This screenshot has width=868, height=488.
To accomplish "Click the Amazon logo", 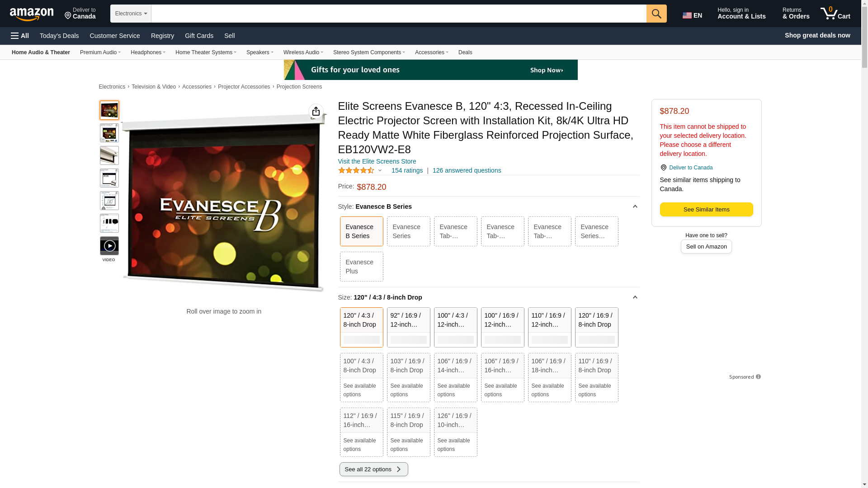I will point(32,14).
